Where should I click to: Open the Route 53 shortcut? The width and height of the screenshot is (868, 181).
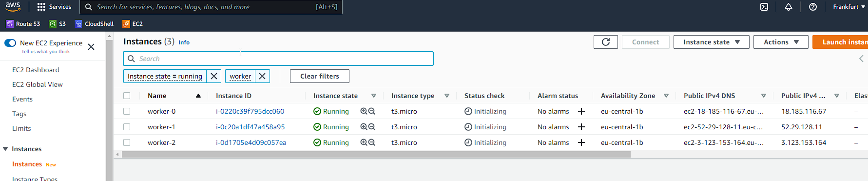point(23,24)
